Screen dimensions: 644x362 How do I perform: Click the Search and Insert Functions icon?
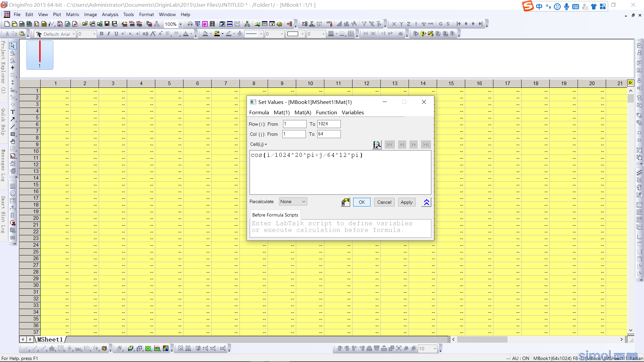pos(377,145)
